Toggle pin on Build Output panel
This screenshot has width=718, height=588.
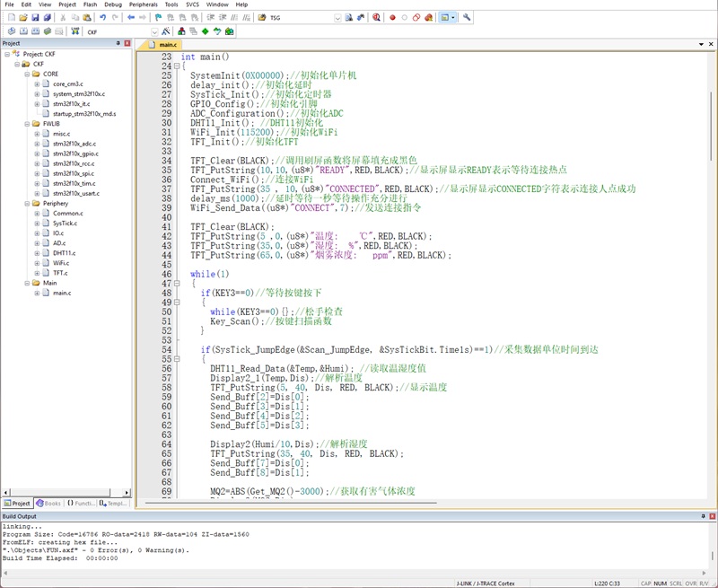click(704, 516)
